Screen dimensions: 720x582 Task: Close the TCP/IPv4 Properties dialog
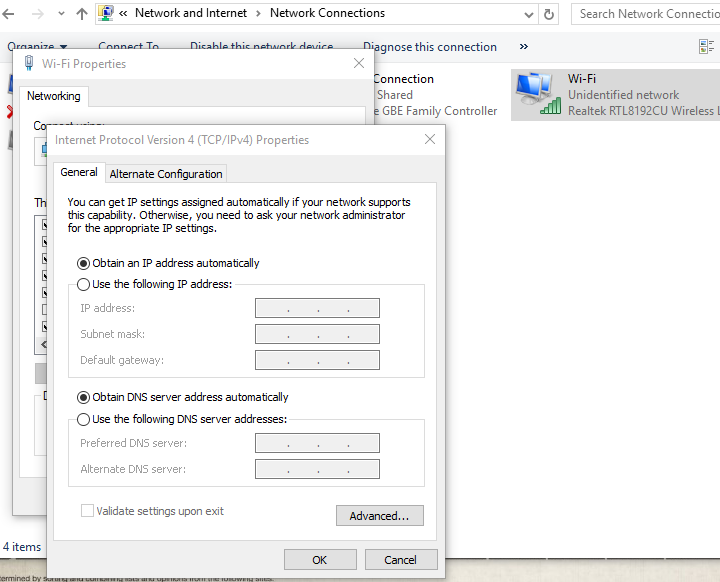(430, 139)
